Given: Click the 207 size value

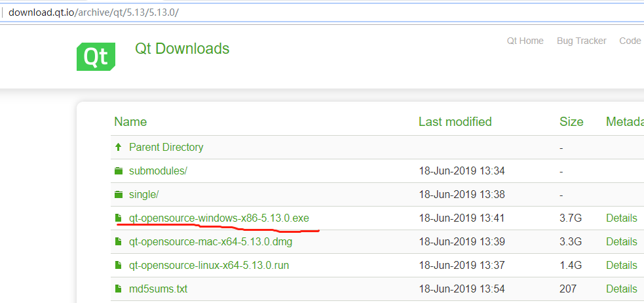Looking at the screenshot, I should point(567,289).
